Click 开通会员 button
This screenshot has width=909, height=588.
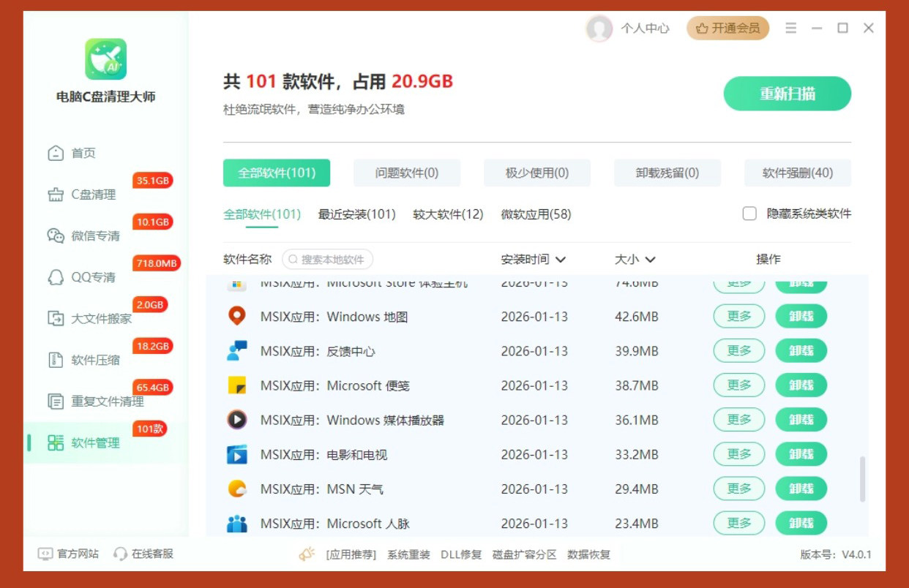point(728,29)
